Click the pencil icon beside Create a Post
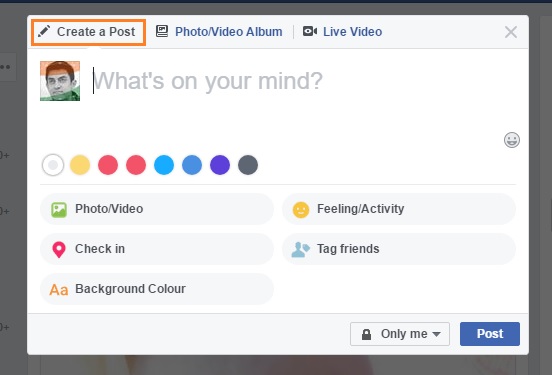 click(x=44, y=31)
